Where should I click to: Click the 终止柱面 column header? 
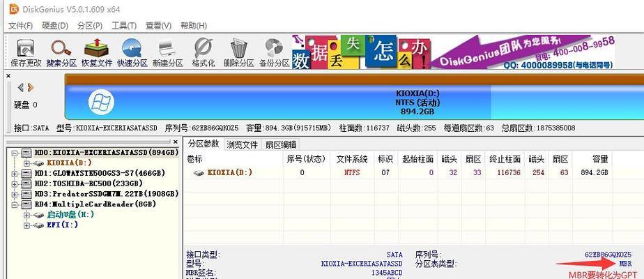click(505, 159)
